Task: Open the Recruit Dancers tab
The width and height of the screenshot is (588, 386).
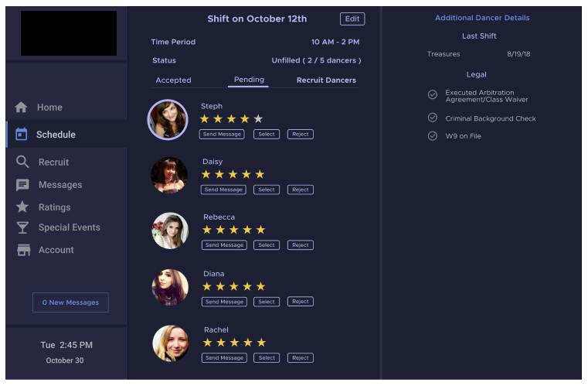Action: click(x=326, y=80)
